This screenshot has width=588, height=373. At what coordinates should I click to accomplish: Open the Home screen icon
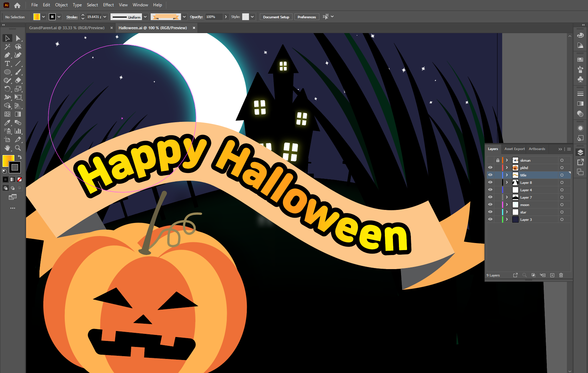point(17,5)
